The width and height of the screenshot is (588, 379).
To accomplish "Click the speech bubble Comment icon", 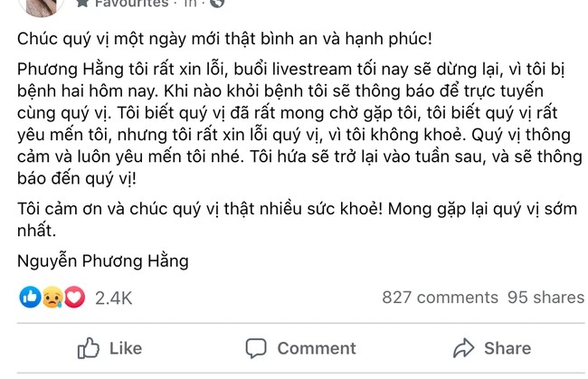I will pyautogui.click(x=257, y=348).
